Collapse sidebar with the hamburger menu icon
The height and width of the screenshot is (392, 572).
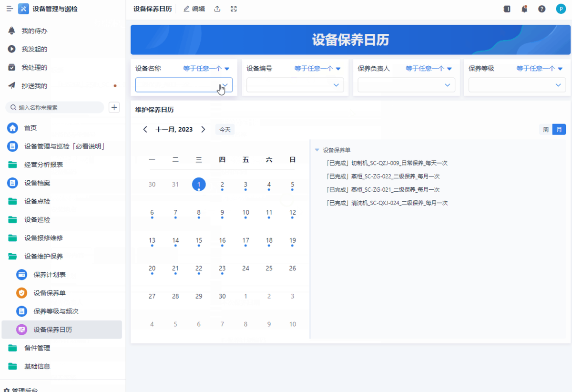tap(10, 9)
